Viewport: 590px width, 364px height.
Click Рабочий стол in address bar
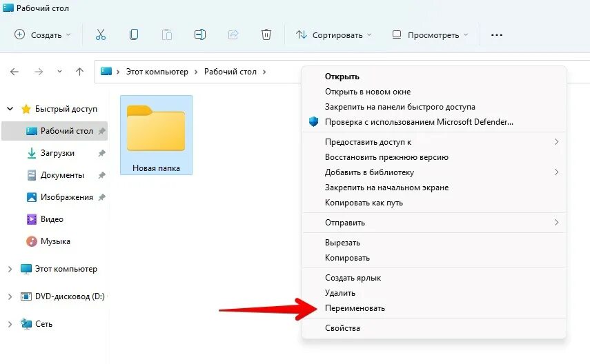click(230, 72)
